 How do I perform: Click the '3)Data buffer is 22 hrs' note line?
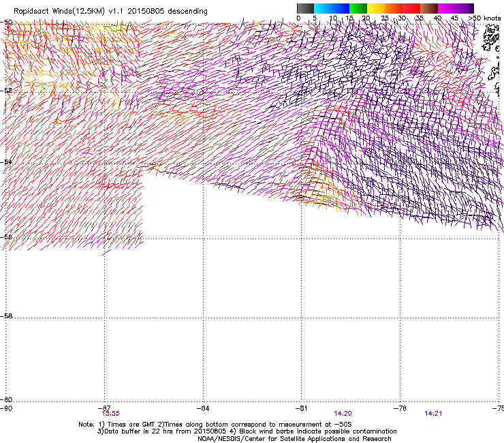247,431
